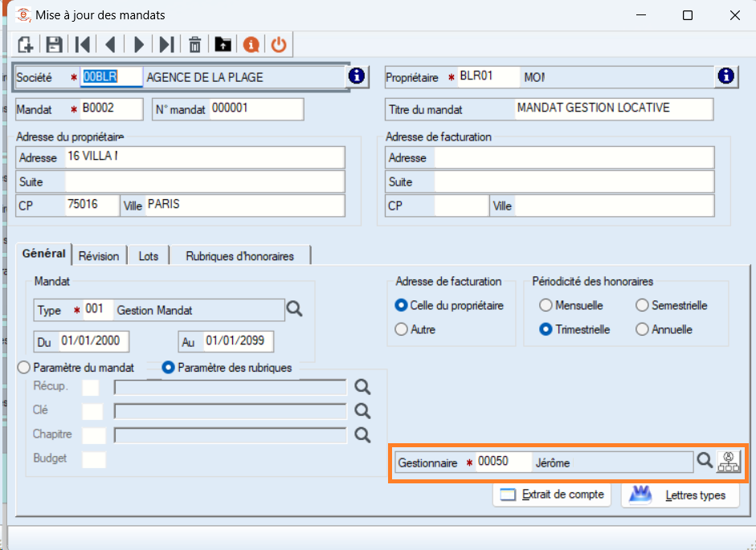This screenshot has height=550, width=756.
Task: Save the mandate with the floppy icon
Action: click(x=54, y=45)
